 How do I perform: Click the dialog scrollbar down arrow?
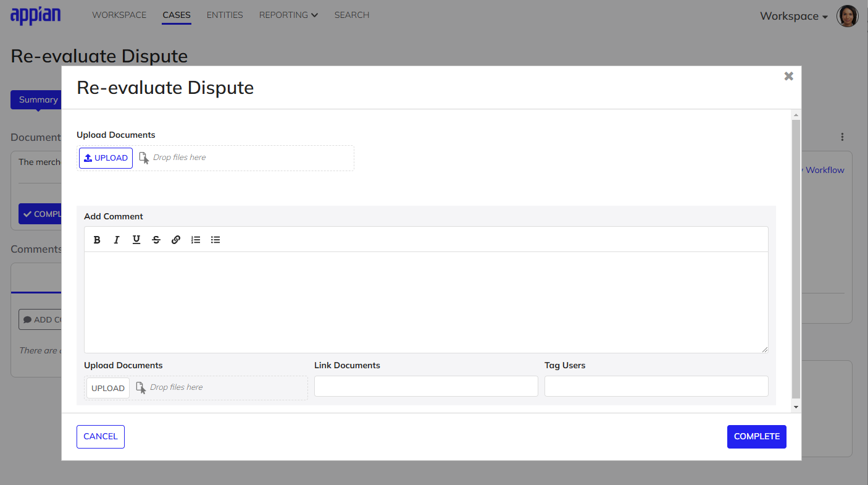click(x=796, y=407)
